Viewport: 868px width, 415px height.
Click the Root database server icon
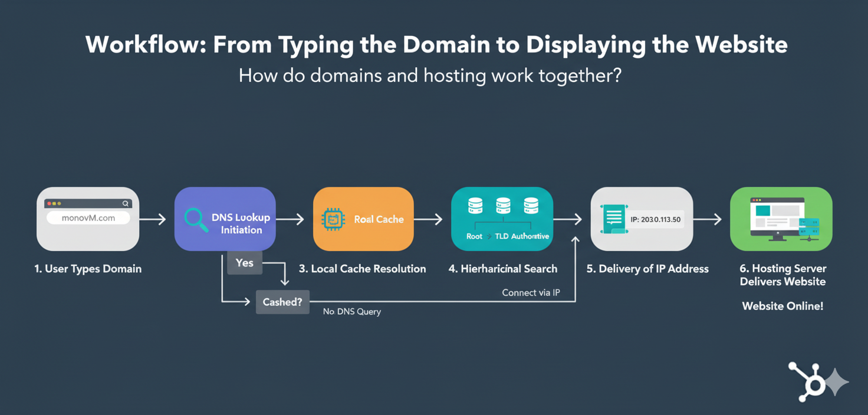click(x=475, y=206)
